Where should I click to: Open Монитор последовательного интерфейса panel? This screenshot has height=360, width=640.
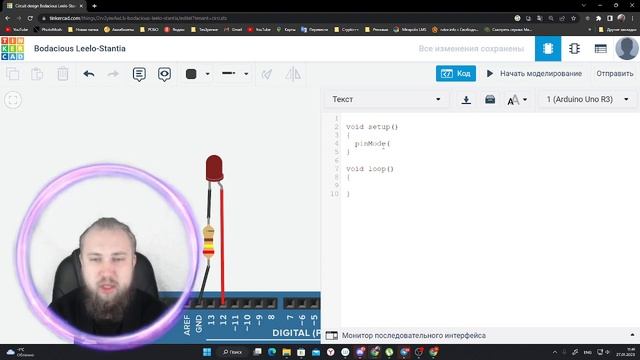click(x=413, y=336)
